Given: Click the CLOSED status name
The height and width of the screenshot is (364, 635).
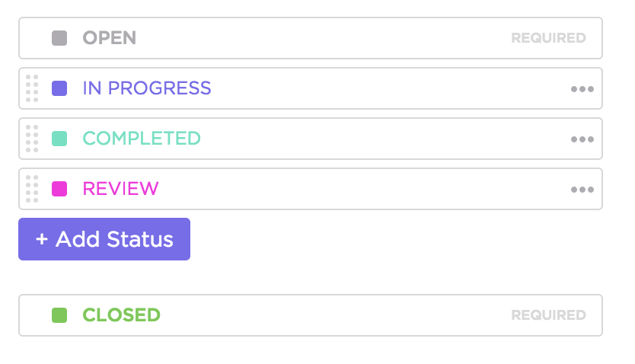Looking at the screenshot, I should point(121,315).
